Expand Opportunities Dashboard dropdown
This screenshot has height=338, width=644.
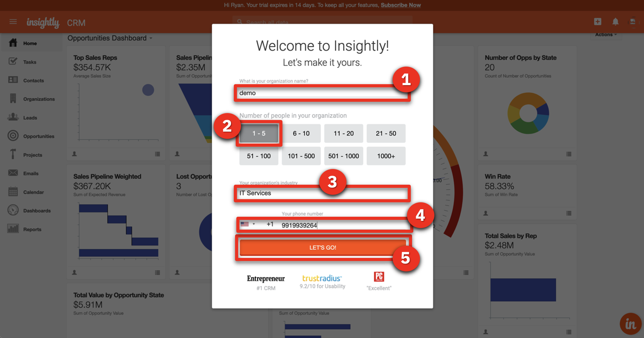(x=110, y=38)
